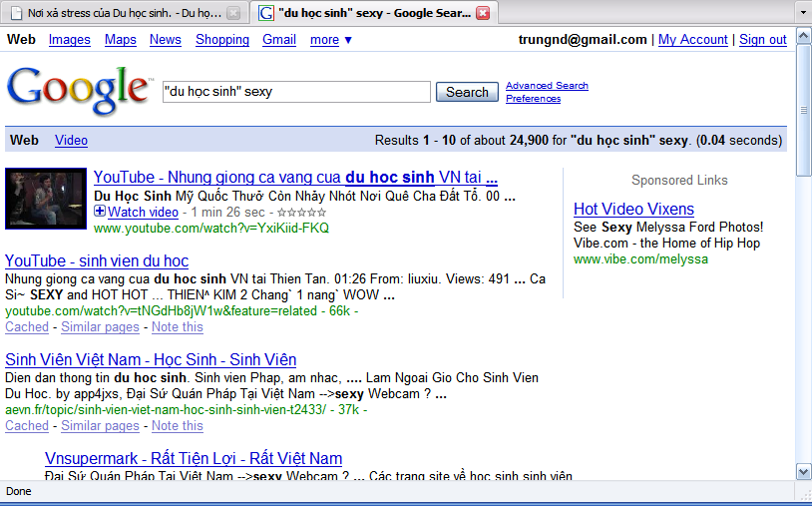
Task: Click the page icon on the first tab
Action: click(17, 13)
